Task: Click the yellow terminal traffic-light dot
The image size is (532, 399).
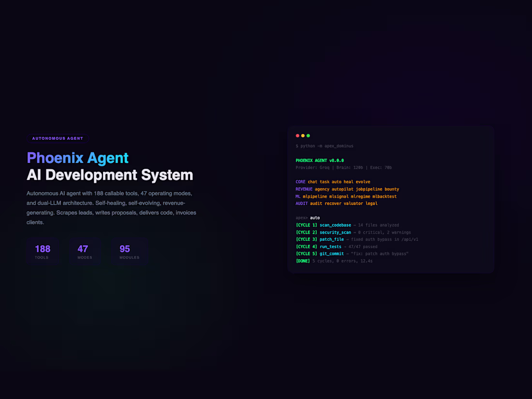Action: [x=303, y=136]
